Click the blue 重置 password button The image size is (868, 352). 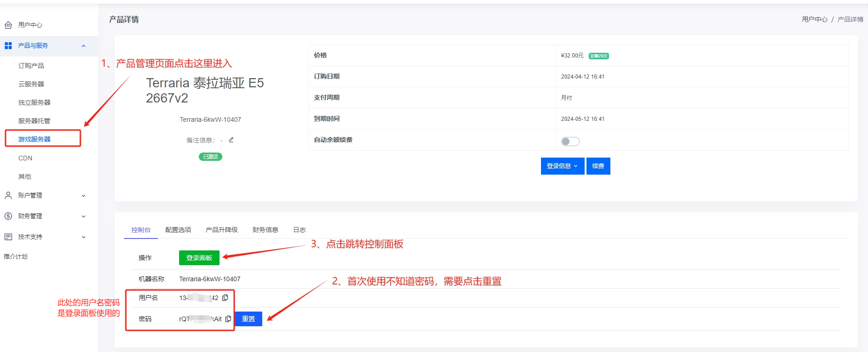(248, 319)
